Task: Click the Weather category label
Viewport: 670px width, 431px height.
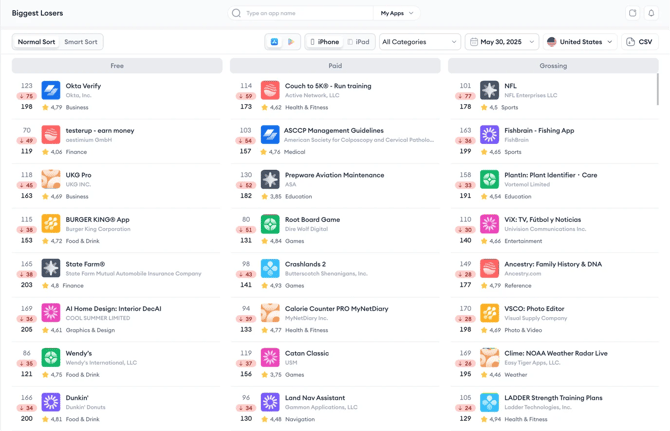Action: tap(515, 375)
